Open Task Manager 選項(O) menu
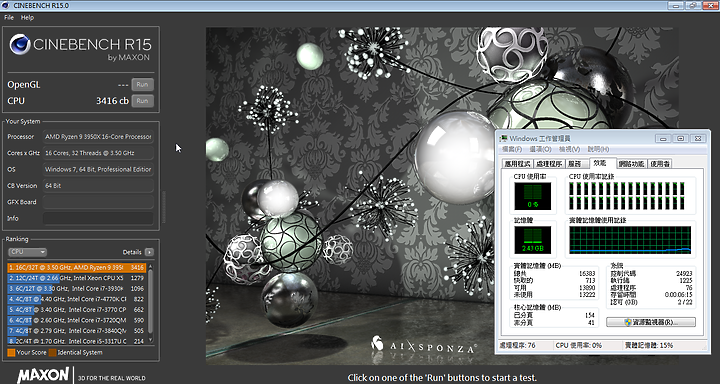 (540, 149)
